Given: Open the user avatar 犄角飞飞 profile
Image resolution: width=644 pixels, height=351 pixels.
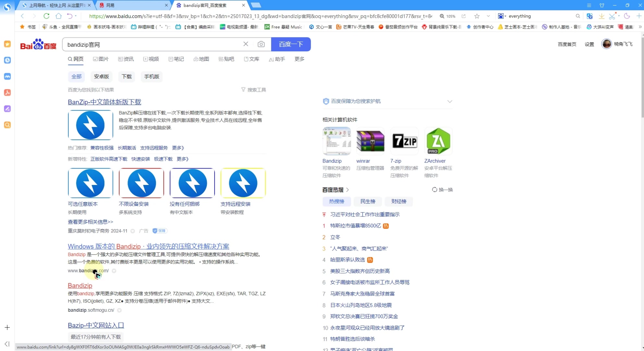Looking at the screenshot, I should [x=606, y=44].
